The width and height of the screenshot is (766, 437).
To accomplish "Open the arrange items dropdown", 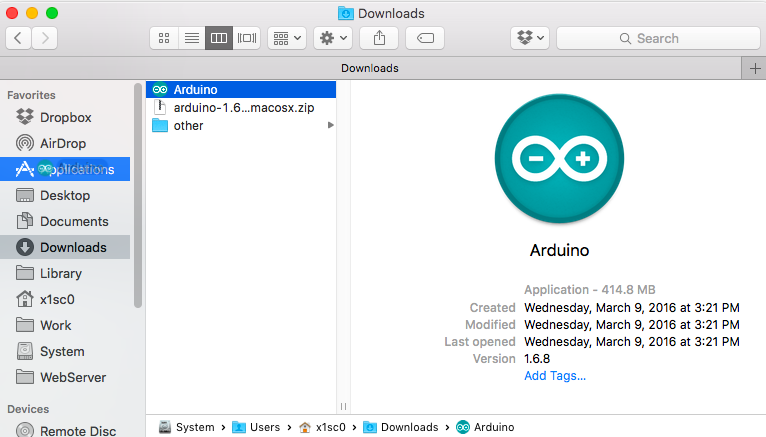I will 287,38.
